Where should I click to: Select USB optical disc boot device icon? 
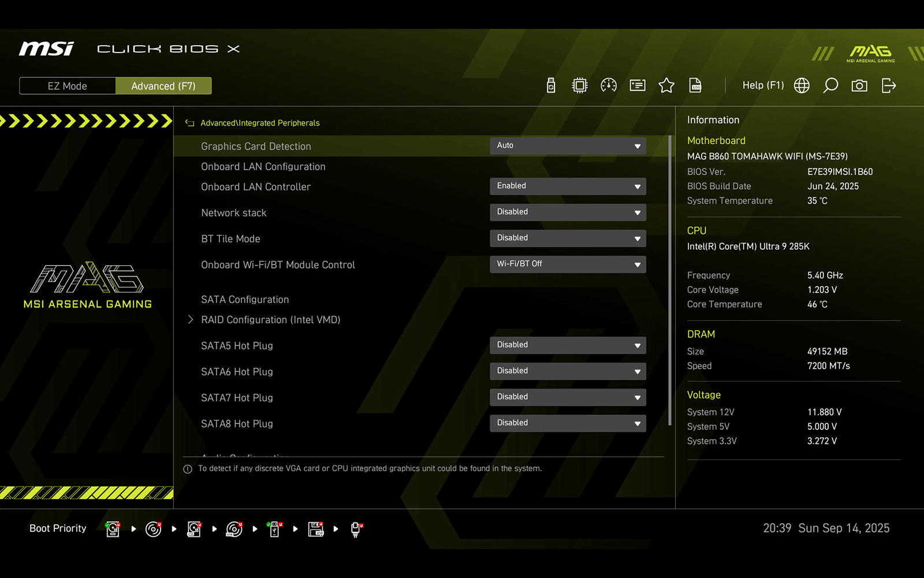click(234, 529)
